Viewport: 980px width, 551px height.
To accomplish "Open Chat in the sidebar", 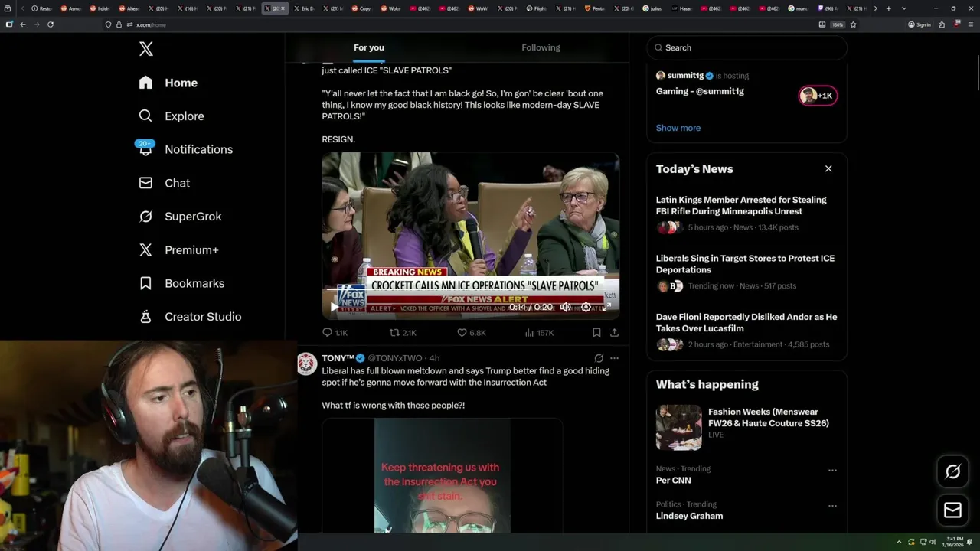I will [165, 183].
